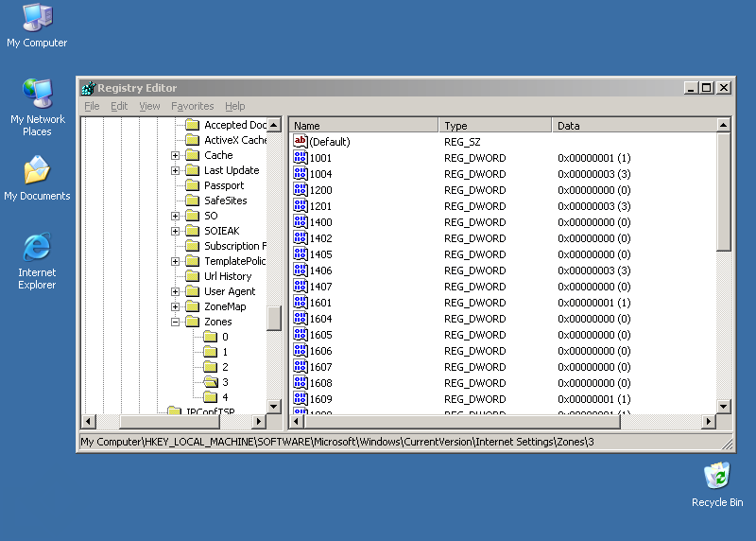Select the Subscription Folder key

tap(234, 246)
